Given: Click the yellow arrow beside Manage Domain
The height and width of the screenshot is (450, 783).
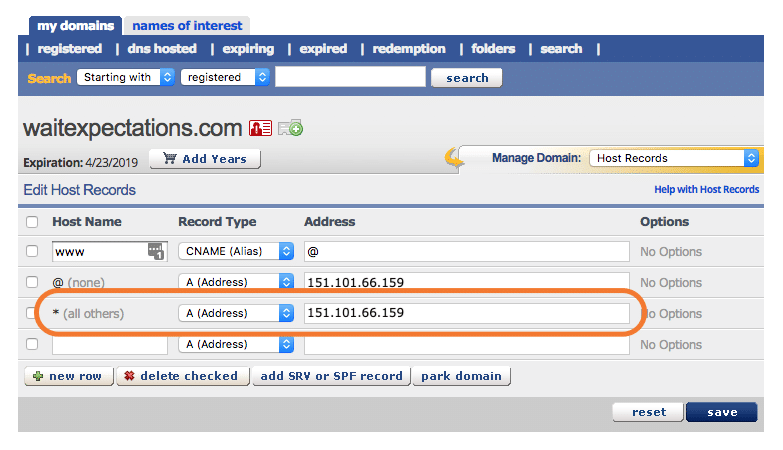Looking at the screenshot, I should pos(454,158).
